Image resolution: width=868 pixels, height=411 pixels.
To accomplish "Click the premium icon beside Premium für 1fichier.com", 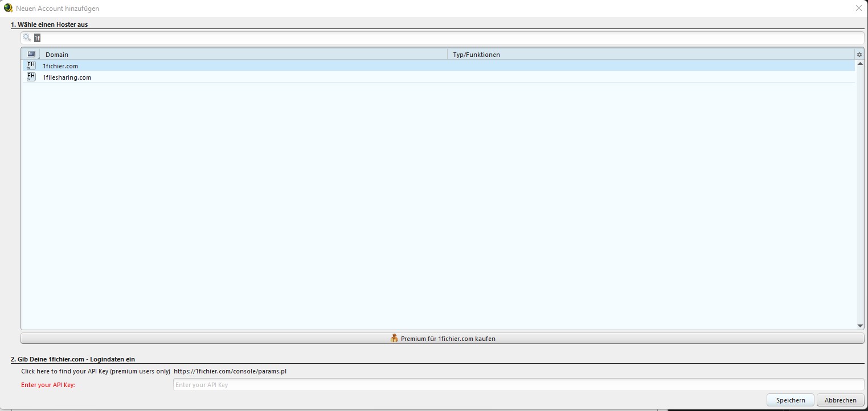I will 394,338.
